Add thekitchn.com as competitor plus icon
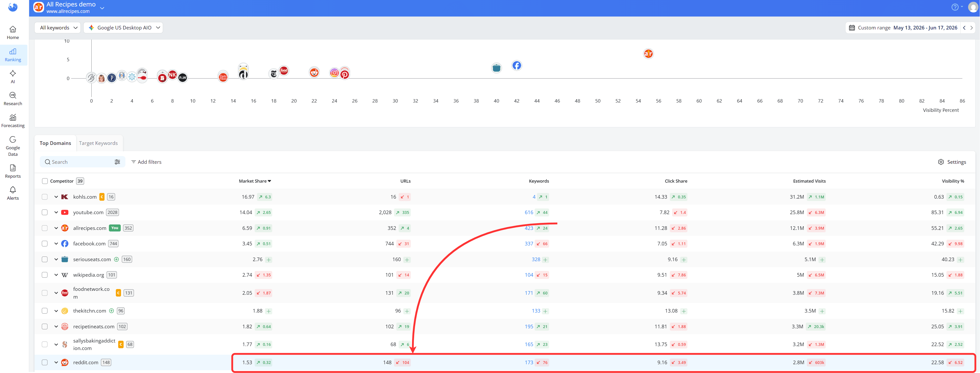The height and width of the screenshot is (373, 980). pyautogui.click(x=111, y=311)
